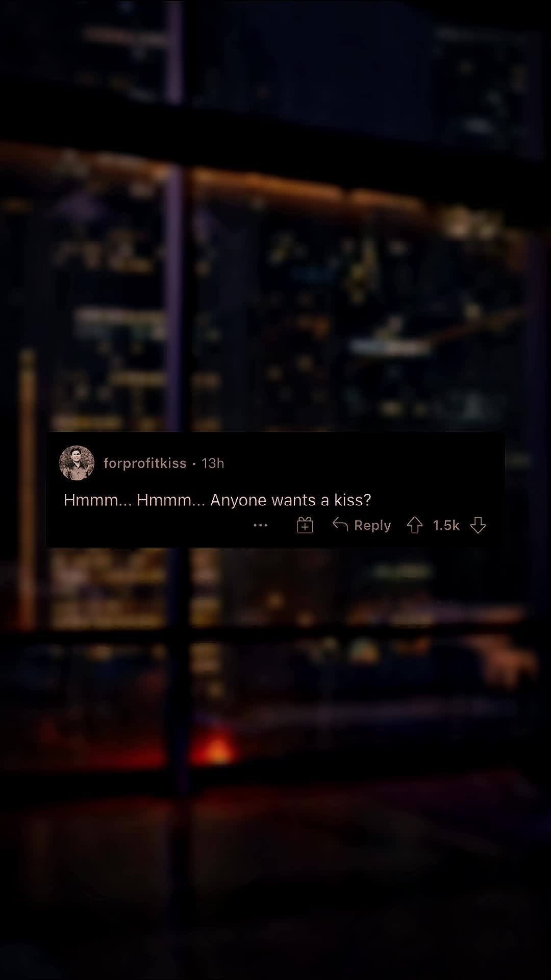
Task: Click the first 'Hmmm...' word in the comment
Action: [x=98, y=500]
